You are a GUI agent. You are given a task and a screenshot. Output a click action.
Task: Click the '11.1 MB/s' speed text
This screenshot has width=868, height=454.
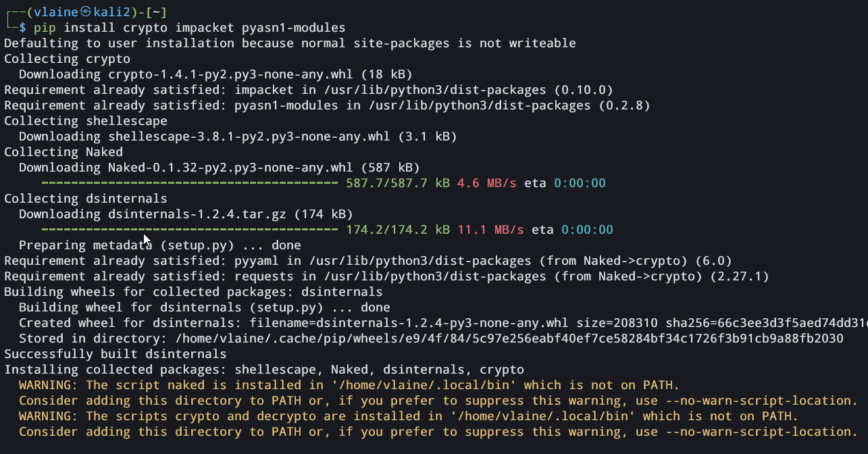490,230
